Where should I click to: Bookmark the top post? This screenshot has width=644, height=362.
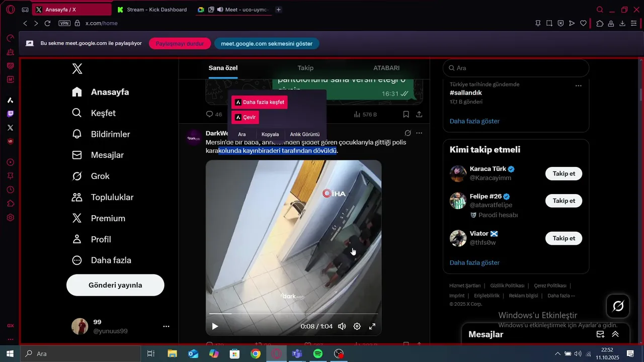tap(406, 114)
